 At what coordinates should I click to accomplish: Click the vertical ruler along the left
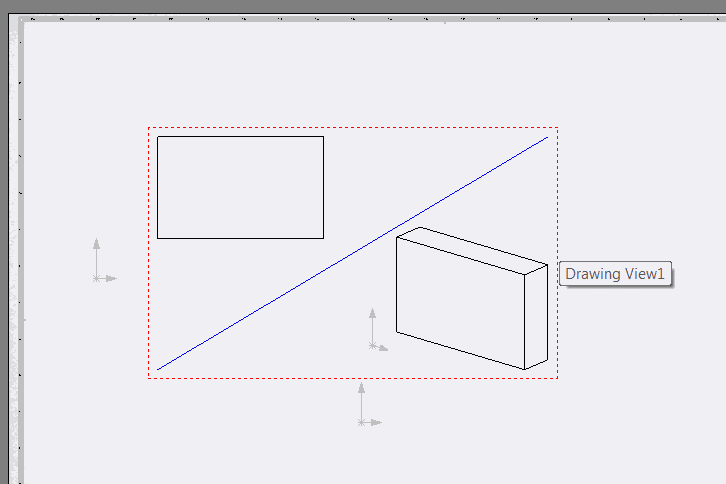(19, 250)
